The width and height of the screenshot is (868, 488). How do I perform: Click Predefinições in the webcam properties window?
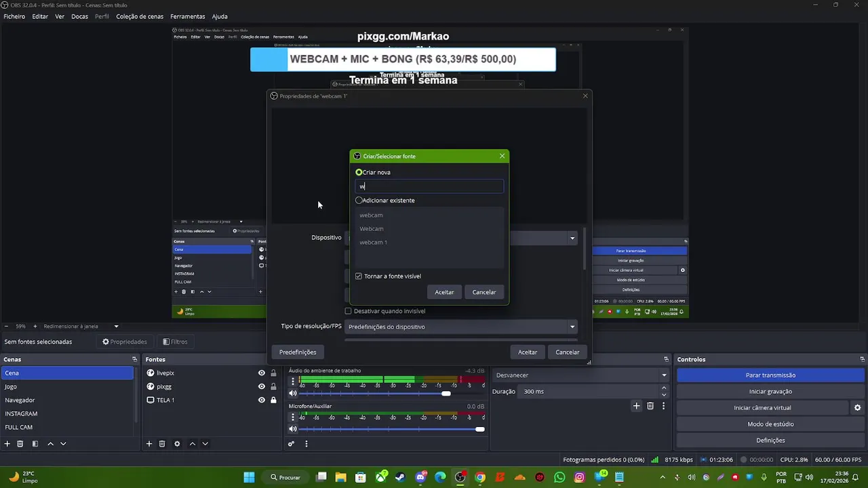point(298,352)
